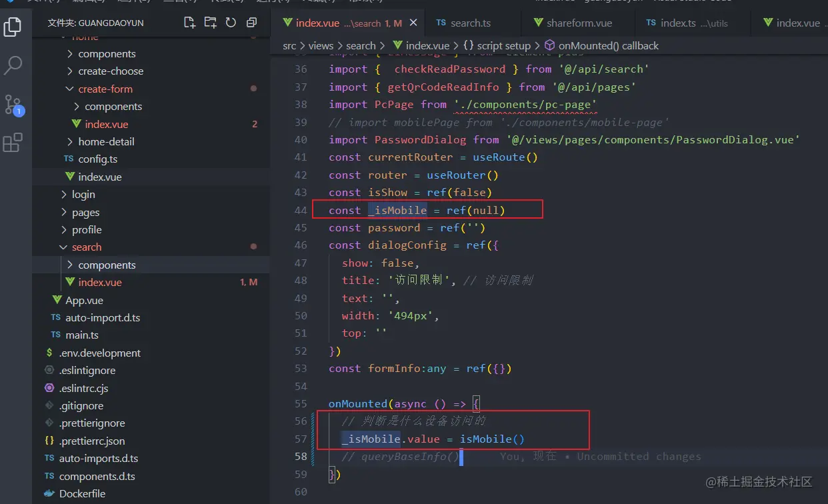Image resolution: width=828 pixels, height=504 pixels.
Task: Open the Explorer view in activity bar
Action: (13, 27)
